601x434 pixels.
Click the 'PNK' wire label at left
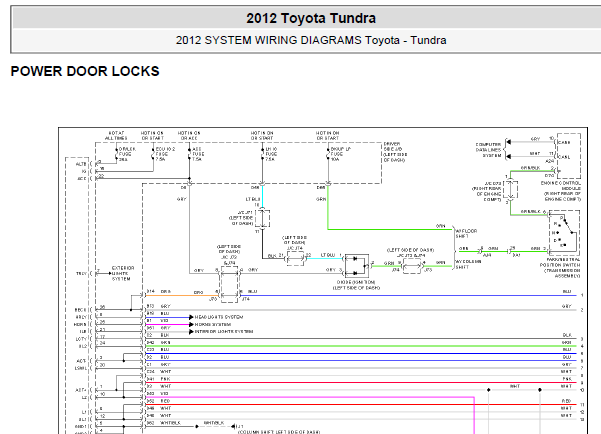(165, 379)
